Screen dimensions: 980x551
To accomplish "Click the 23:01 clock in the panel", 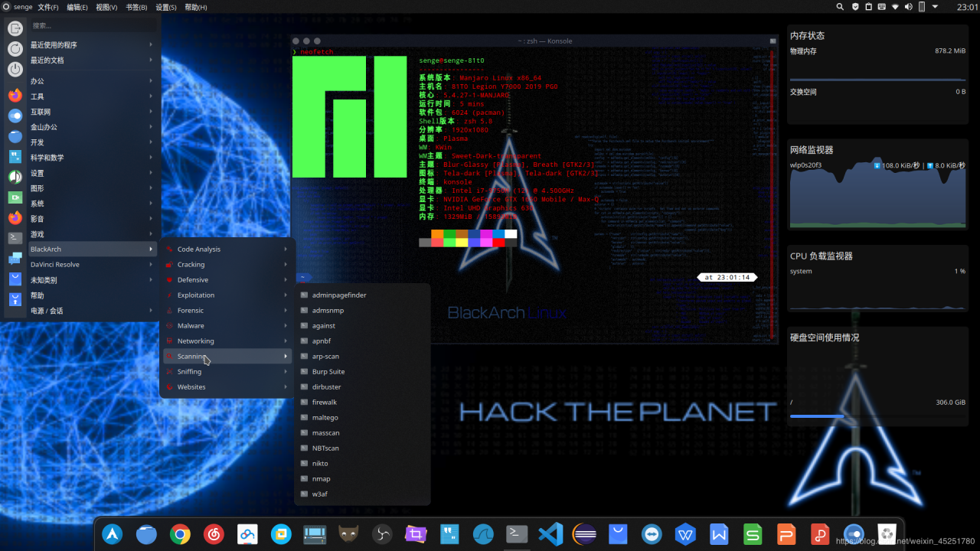I will pyautogui.click(x=967, y=7).
